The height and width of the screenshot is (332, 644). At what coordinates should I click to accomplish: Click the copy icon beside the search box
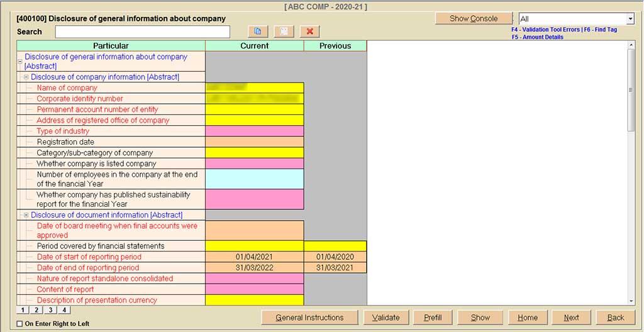258,31
